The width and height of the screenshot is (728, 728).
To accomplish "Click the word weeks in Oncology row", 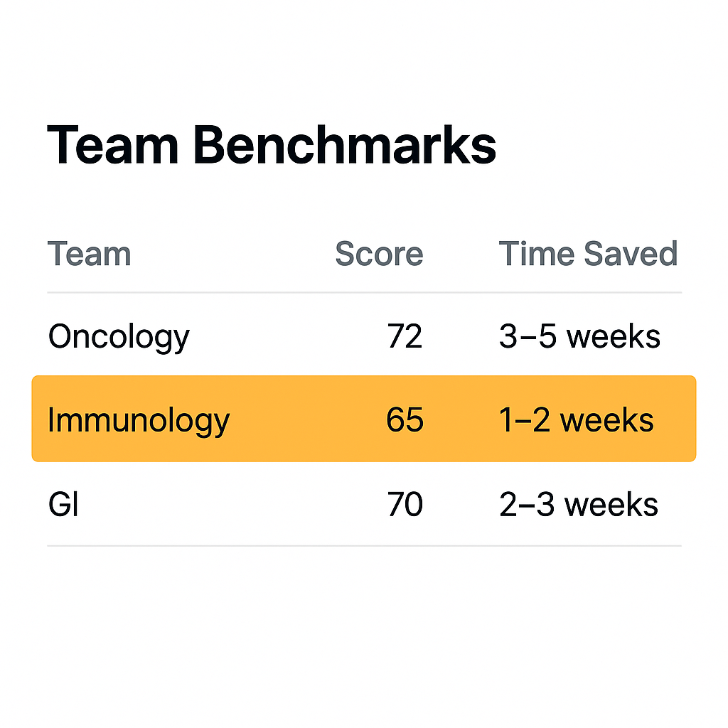I will pyautogui.click(x=614, y=336).
